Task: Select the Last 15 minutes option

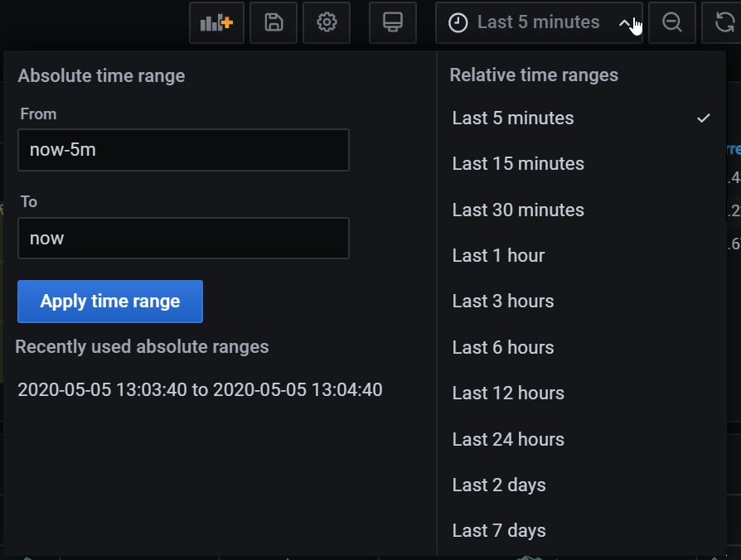Action: coord(518,164)
